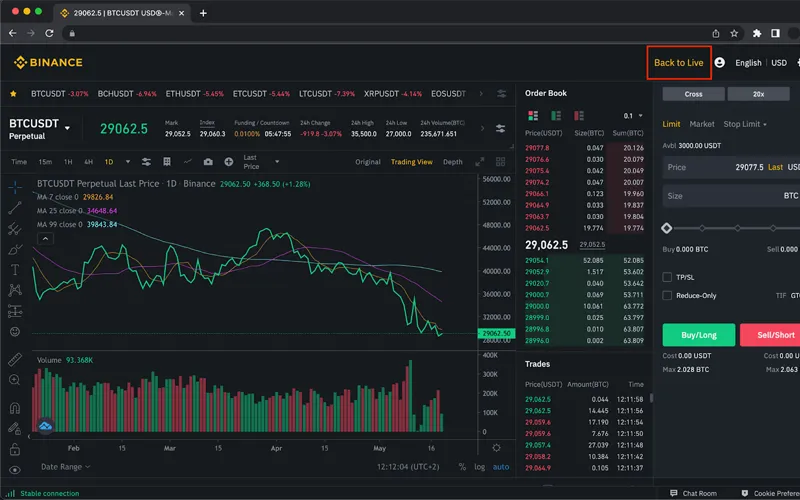
Task: Show asks-only order book view
Action: click(x=579, y=116)
